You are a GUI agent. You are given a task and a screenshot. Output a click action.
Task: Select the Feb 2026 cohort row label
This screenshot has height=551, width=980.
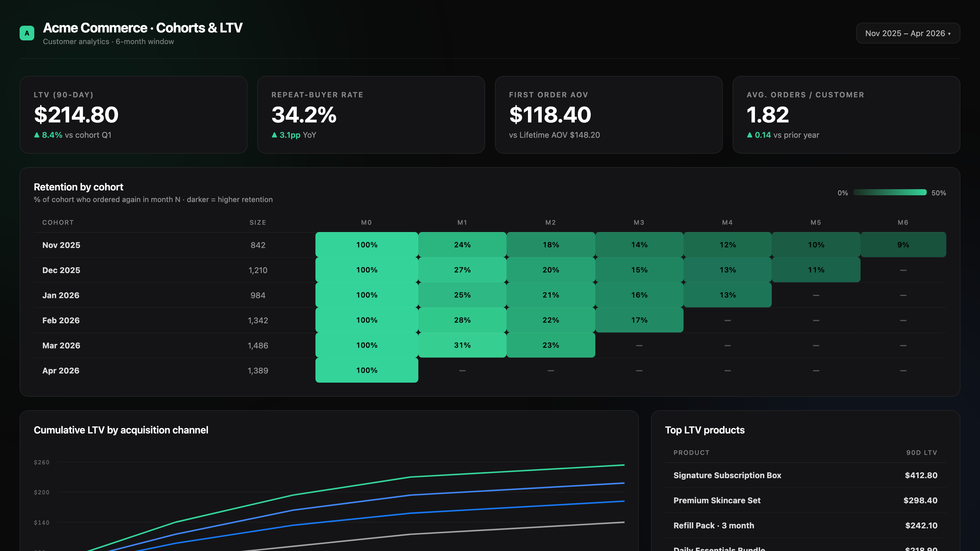click(61, 320)
